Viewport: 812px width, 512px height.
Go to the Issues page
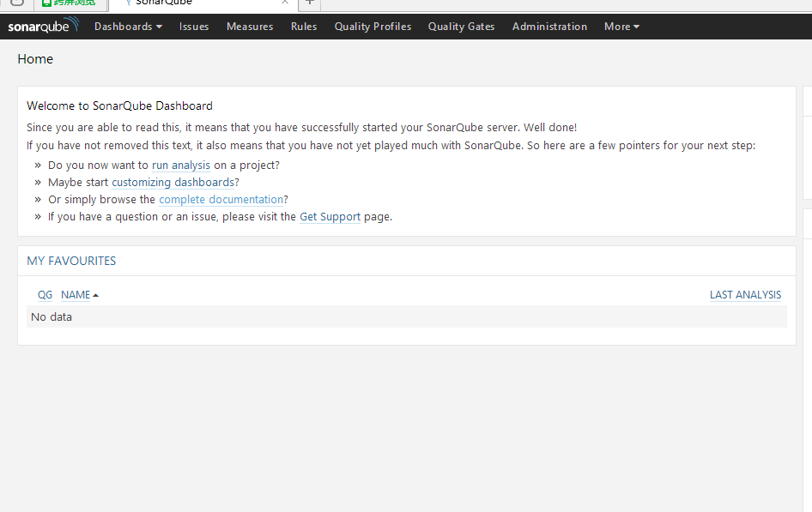[x=194, y=27]
